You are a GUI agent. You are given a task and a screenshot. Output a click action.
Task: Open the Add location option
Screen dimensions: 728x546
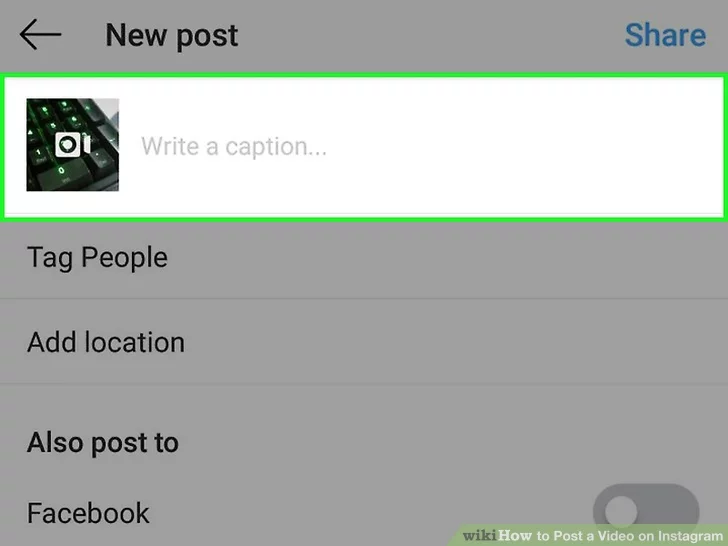point(364,342)
